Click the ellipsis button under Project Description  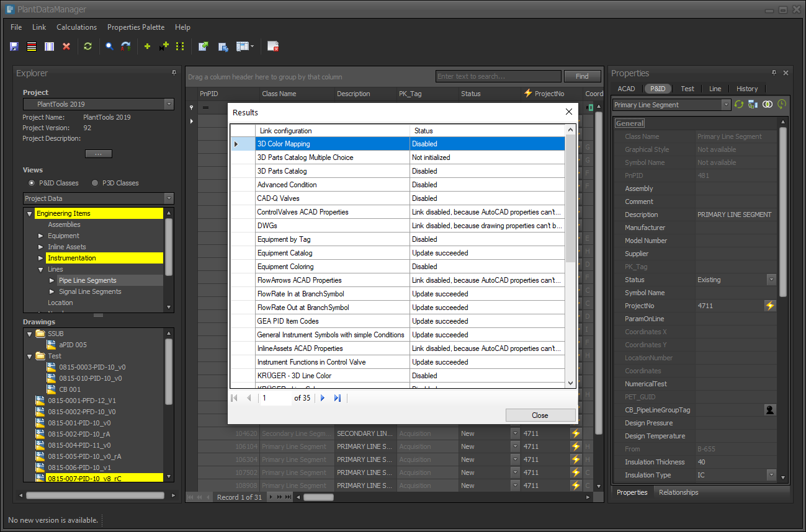[98, 154]
